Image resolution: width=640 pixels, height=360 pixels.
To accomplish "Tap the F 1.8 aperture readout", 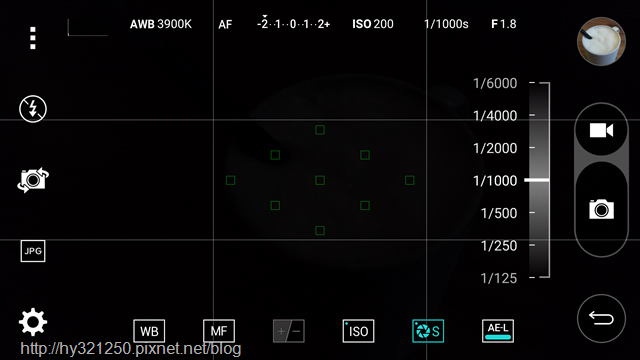I will (x=504, y=24).
